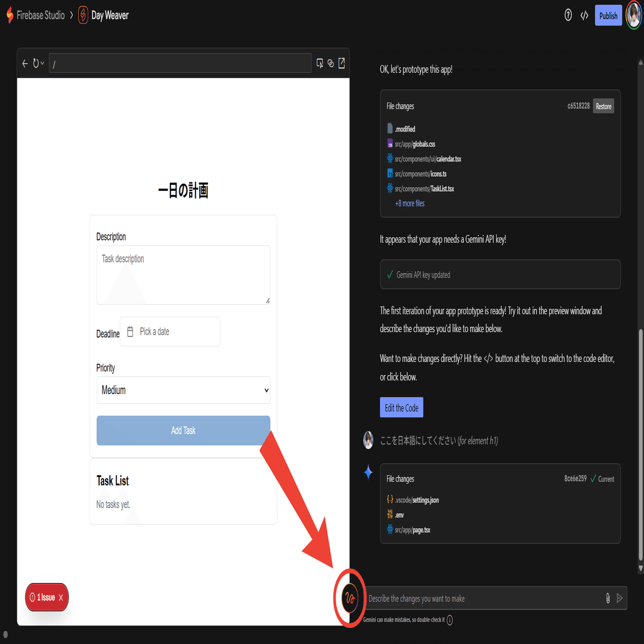Activate the select element tool icon
Viewport: 644px width, 644px height.
[x=320, y=63]
